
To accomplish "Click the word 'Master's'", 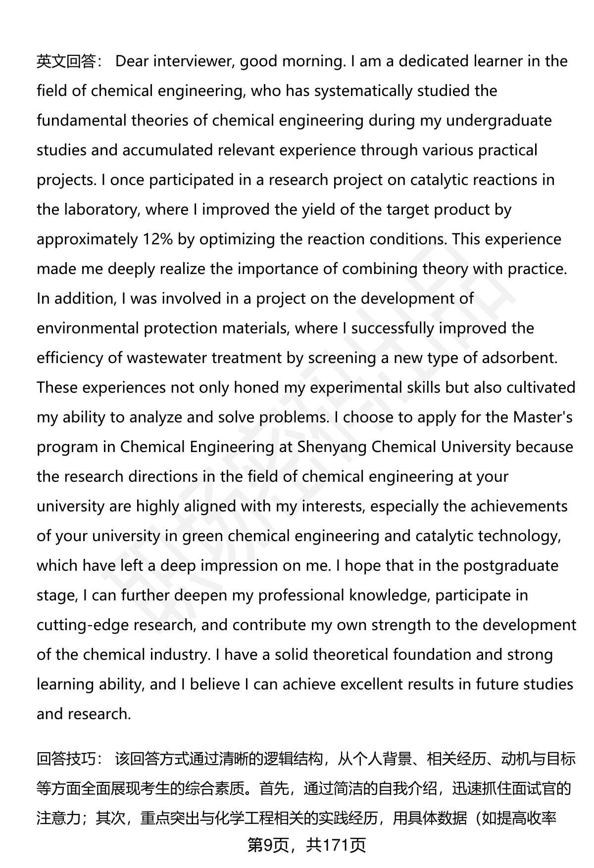I will [543, 417].
